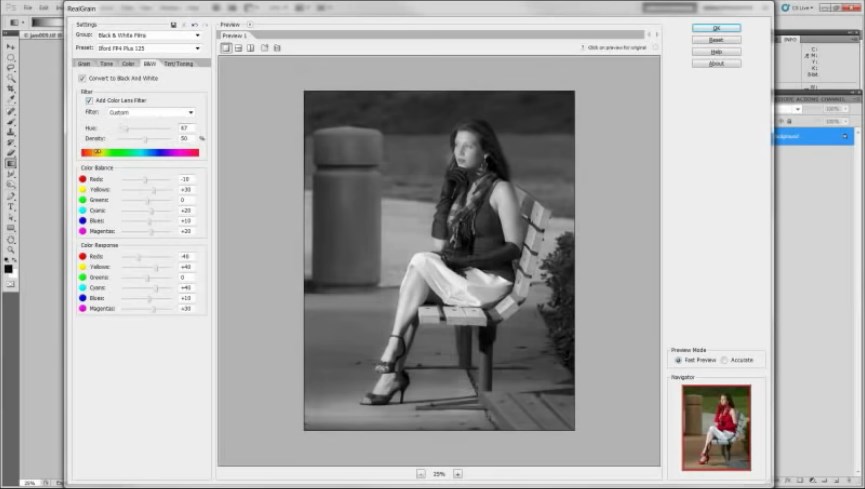865x489 pixels.
Task: Switch to the Grain tab
Action: 85,64
